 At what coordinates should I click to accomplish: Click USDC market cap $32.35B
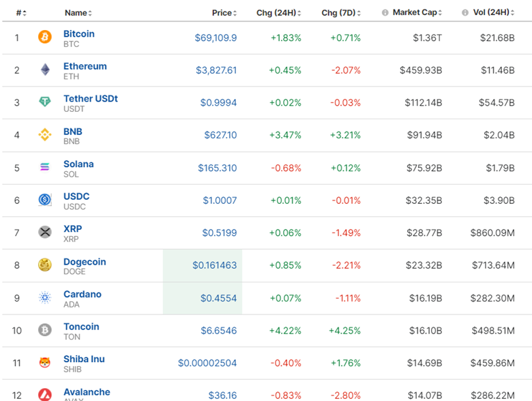click(424, 200)
